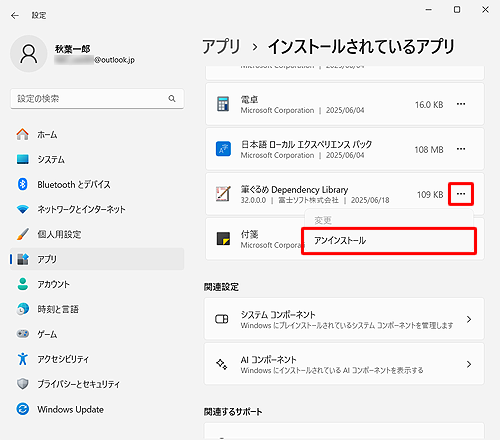The image size is (500, 440).
Task: Open ゲーム settings
Action: pos(97,334)
